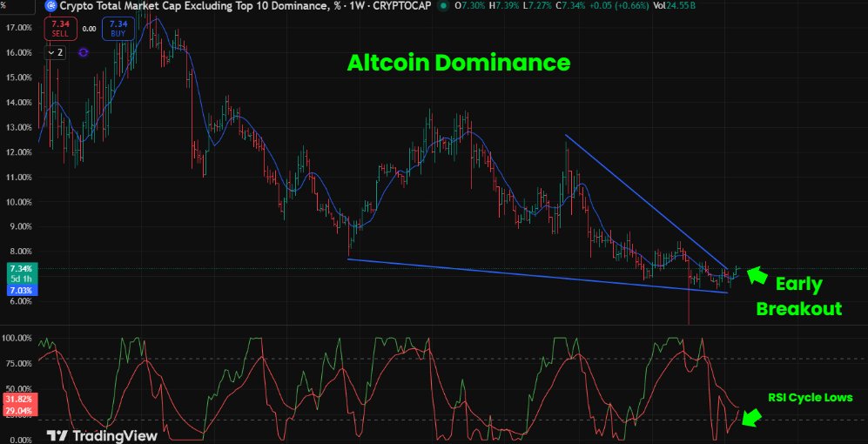Click the CRYPTOCAP symbol logo icon

[x=51, y=7]
